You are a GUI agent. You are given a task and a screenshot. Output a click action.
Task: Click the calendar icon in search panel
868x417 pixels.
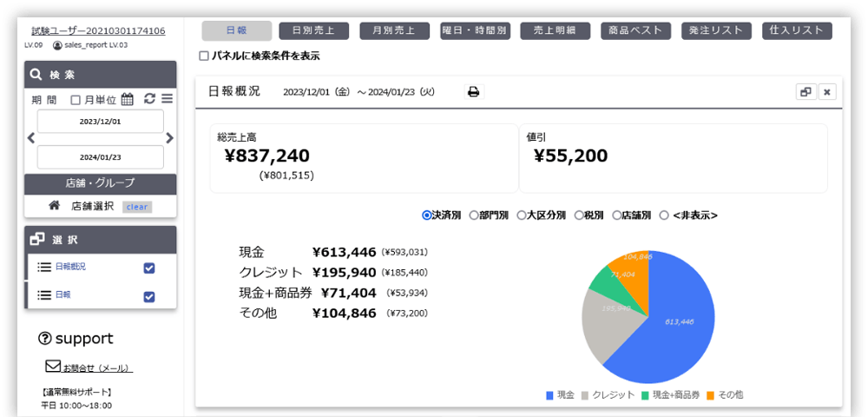coord(127,99)
